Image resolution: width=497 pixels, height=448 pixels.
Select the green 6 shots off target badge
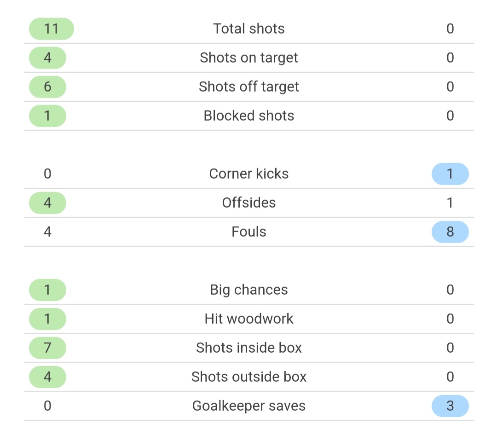point(47,87)
